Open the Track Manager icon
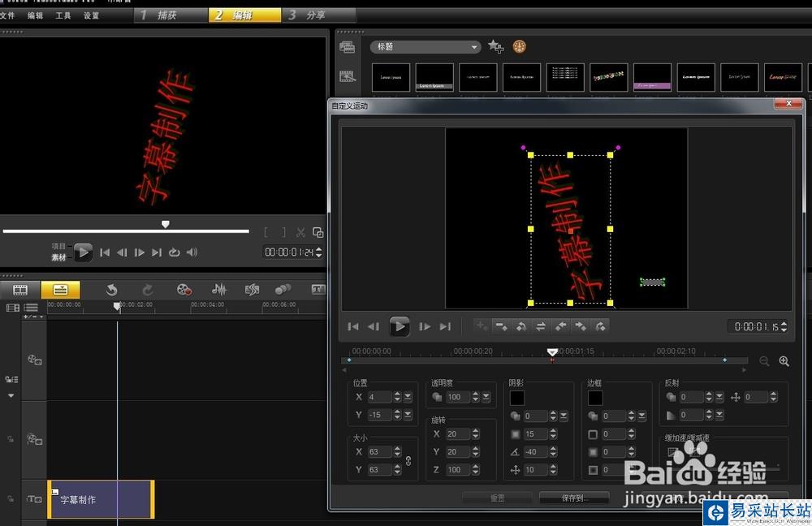The height and width of the screenshot is (526, 812). (x=31, y=308)
